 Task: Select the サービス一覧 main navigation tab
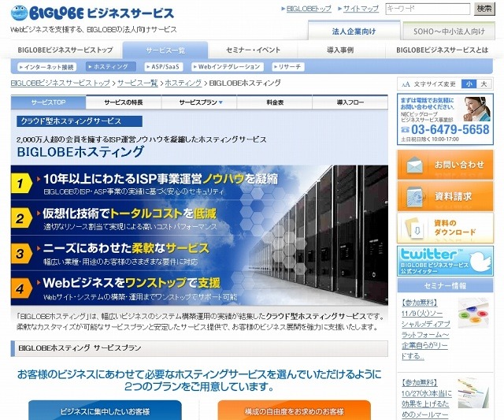coord(165,50)
